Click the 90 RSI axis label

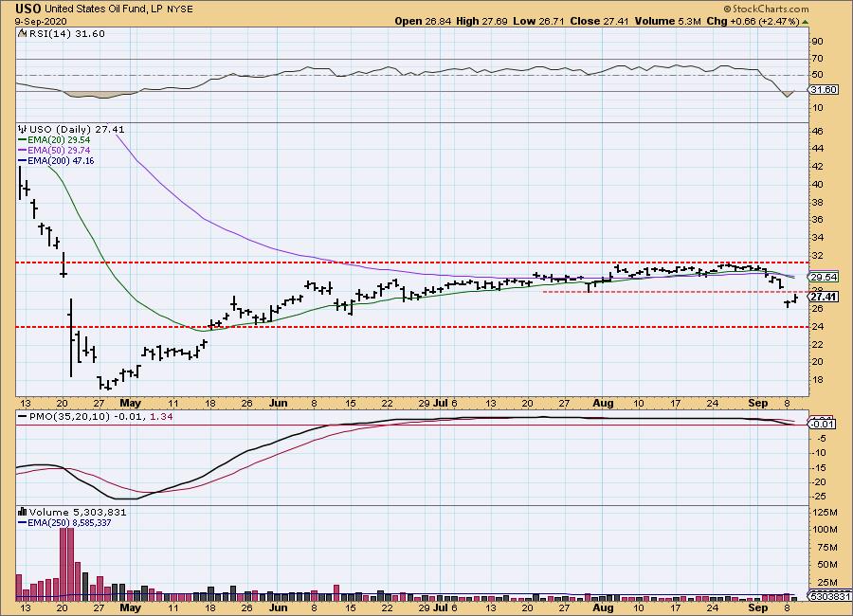tap(818, 42)
